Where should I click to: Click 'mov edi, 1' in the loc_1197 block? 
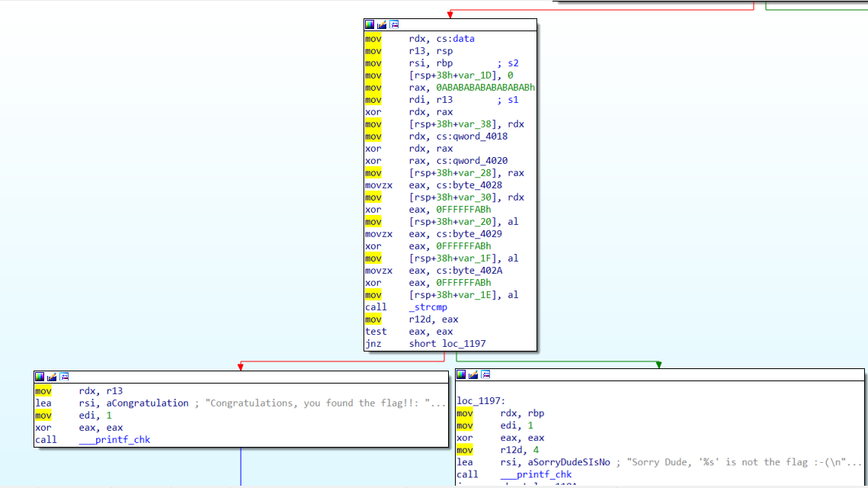(x=495, y=425)
